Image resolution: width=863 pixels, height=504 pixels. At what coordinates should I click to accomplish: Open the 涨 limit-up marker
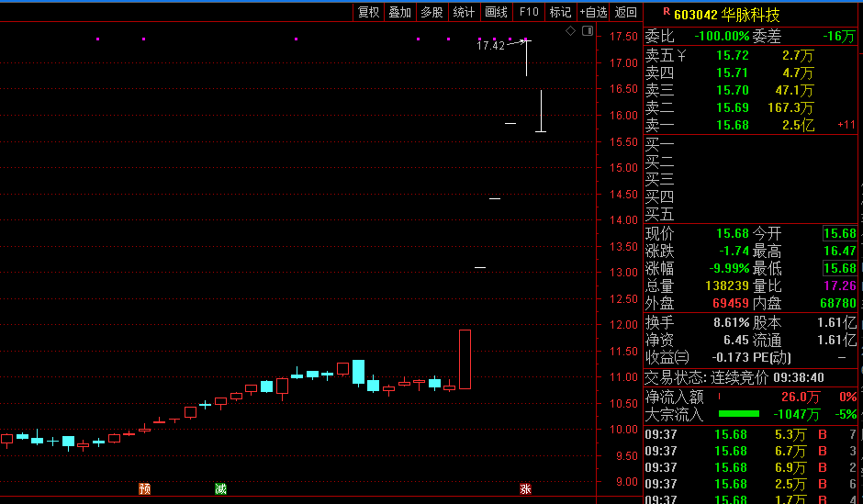[x=526, y=488]
